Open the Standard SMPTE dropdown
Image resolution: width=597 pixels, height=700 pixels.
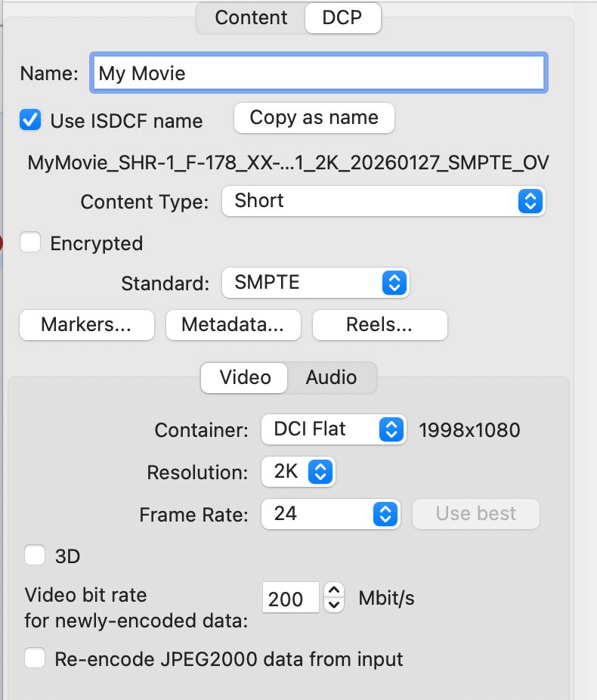[315, 283]
